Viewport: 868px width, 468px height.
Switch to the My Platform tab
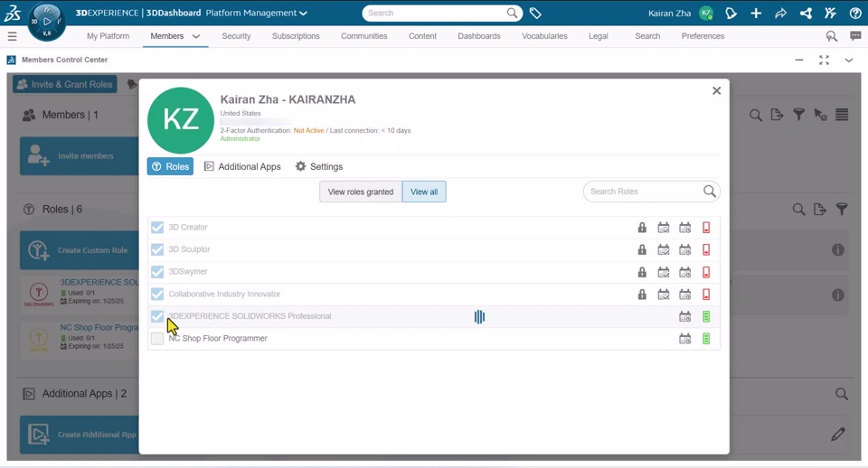(108, 36)
